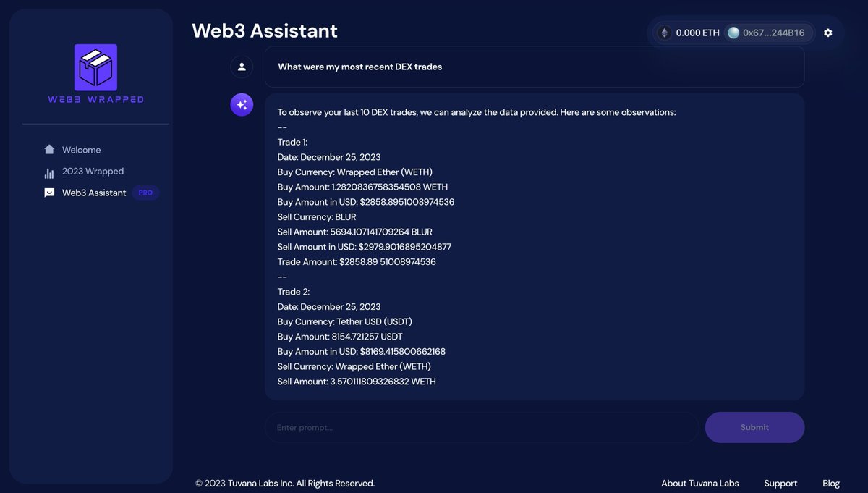Click 'Trade Amount: $2858.89 51008974536' line
868x493 pixels.
(x=357, y=262)
